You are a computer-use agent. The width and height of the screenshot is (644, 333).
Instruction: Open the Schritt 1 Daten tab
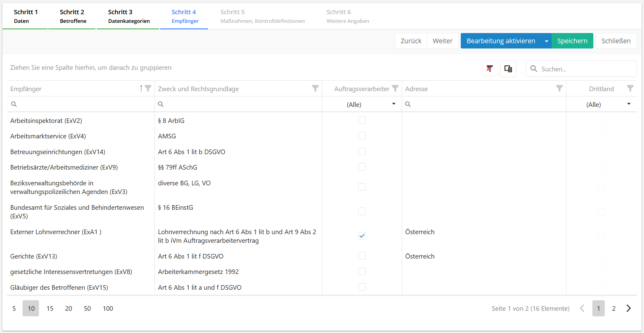pyautogui.click(x=25, y=16)
